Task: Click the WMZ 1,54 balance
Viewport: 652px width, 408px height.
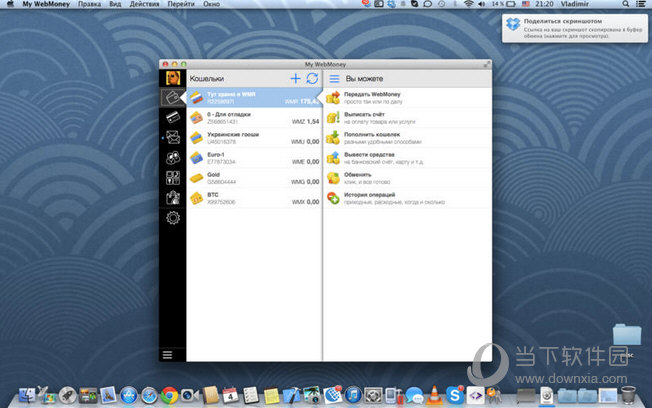Action: (x=305, y=121)
